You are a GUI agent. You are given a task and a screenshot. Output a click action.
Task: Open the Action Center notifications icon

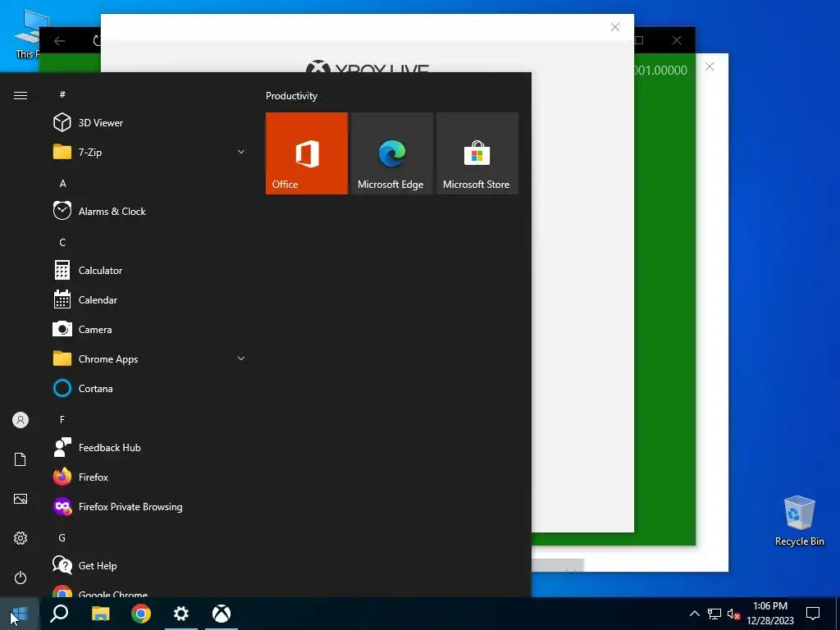813,614
